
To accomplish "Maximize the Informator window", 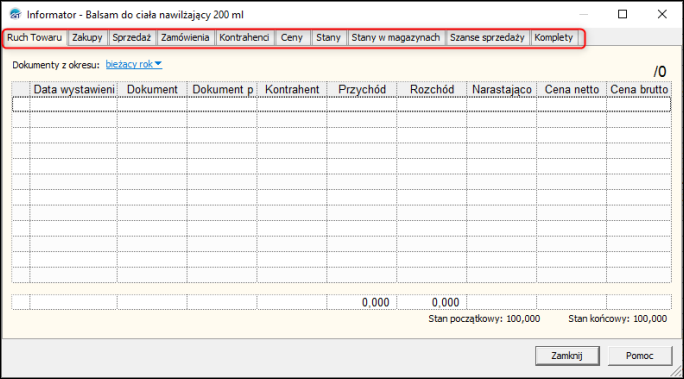I will 622,14.
